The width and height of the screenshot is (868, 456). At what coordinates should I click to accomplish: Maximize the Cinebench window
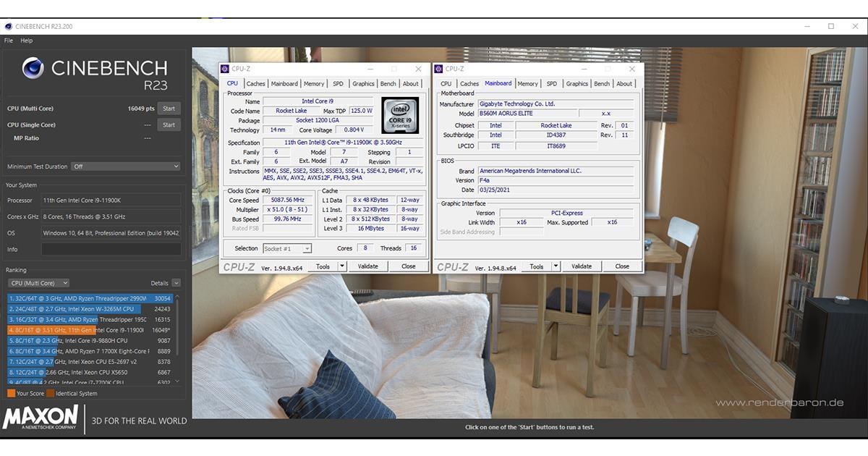point(831,27)
